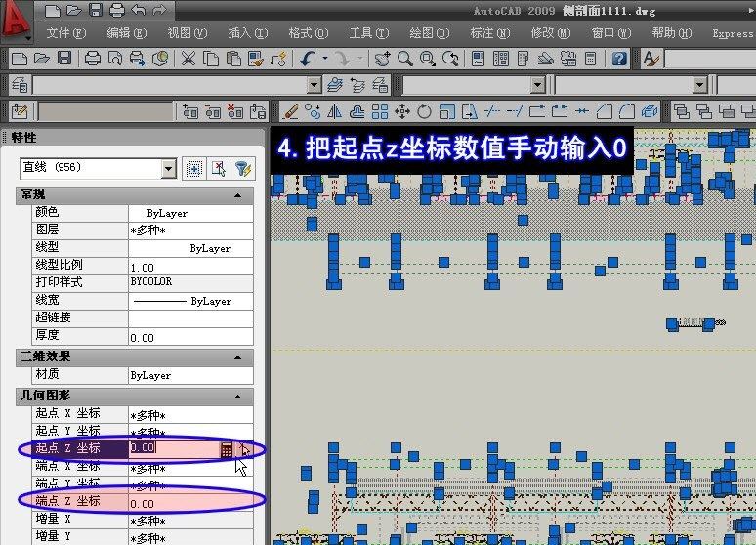Select the Erase tool
This screenshot has width=756, height=545.
tap(291, 111)
